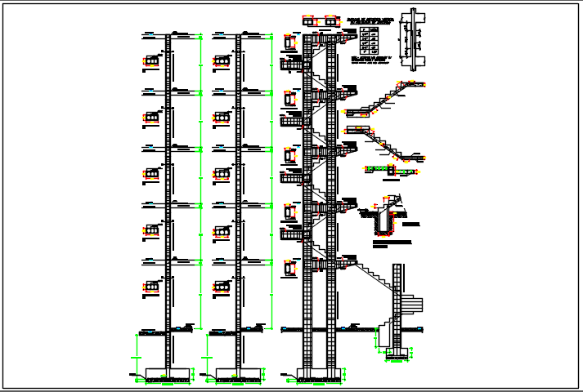This screenshot has width=583, height=392.
Task: Select green vertical dimension line beside second column
Action: pos(271,180)
